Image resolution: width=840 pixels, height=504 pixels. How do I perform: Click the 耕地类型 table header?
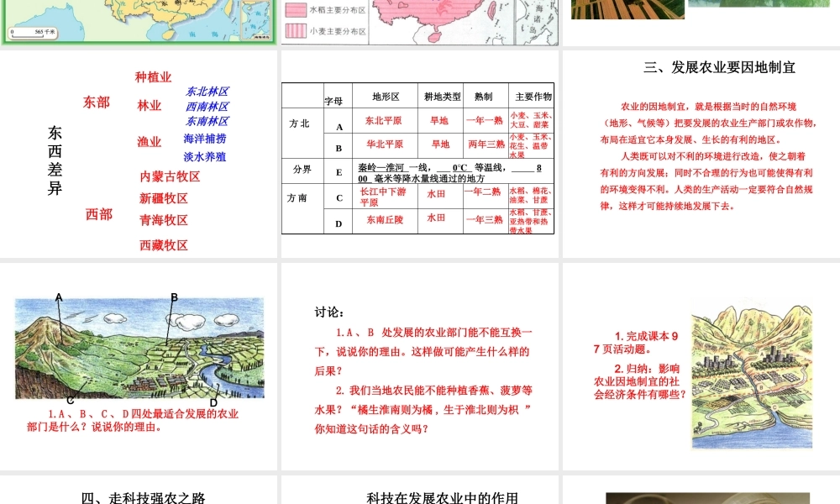point(442,97)
